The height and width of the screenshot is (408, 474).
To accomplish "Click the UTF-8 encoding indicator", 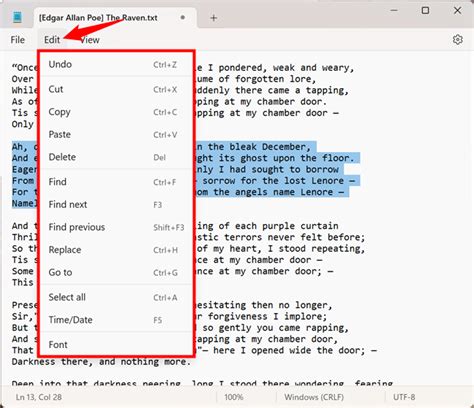I will (404, 397).
